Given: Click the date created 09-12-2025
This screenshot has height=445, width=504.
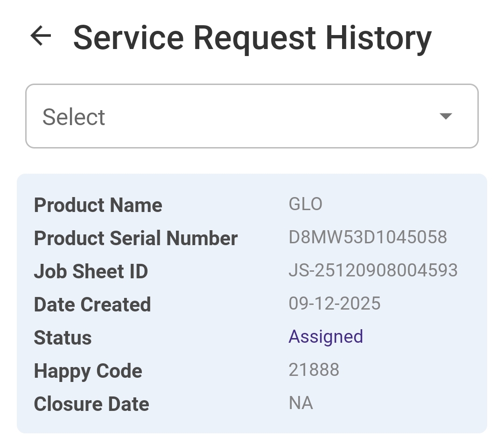Looking at the screenshot, I should pyautogui.click(x=334, y=304).
